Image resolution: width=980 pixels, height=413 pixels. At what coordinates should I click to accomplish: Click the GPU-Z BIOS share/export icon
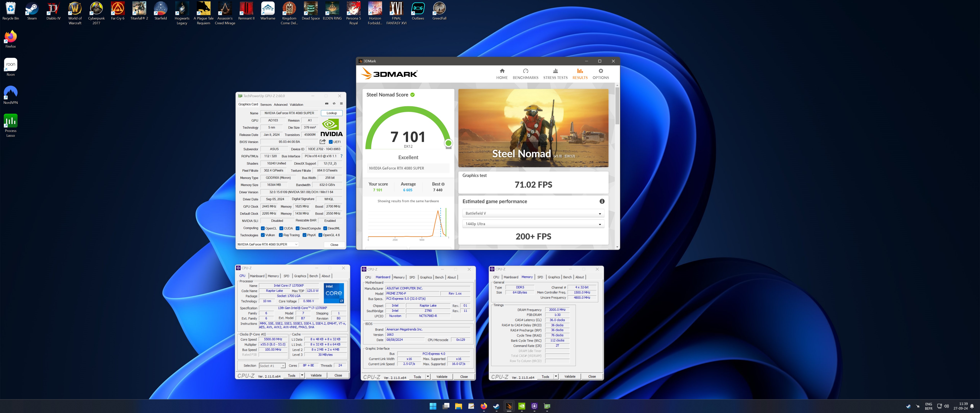[x=323, y=142]
